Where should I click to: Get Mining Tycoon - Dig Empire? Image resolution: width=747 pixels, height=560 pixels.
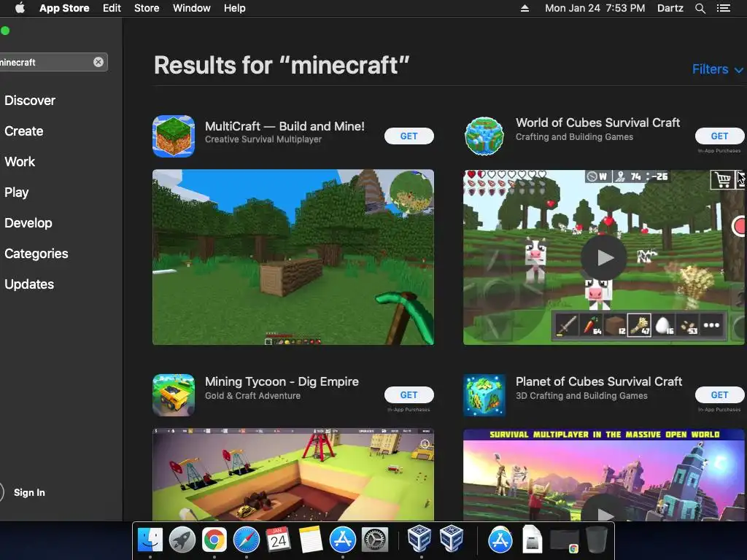(x=409, y=394)
